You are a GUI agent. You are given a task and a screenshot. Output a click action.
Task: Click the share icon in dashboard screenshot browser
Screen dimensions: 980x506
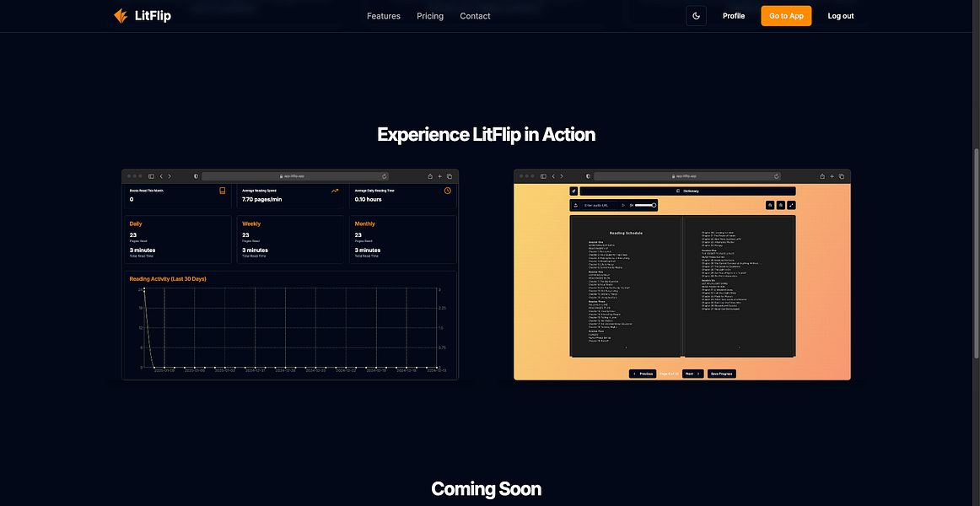[x=430, y=176]
